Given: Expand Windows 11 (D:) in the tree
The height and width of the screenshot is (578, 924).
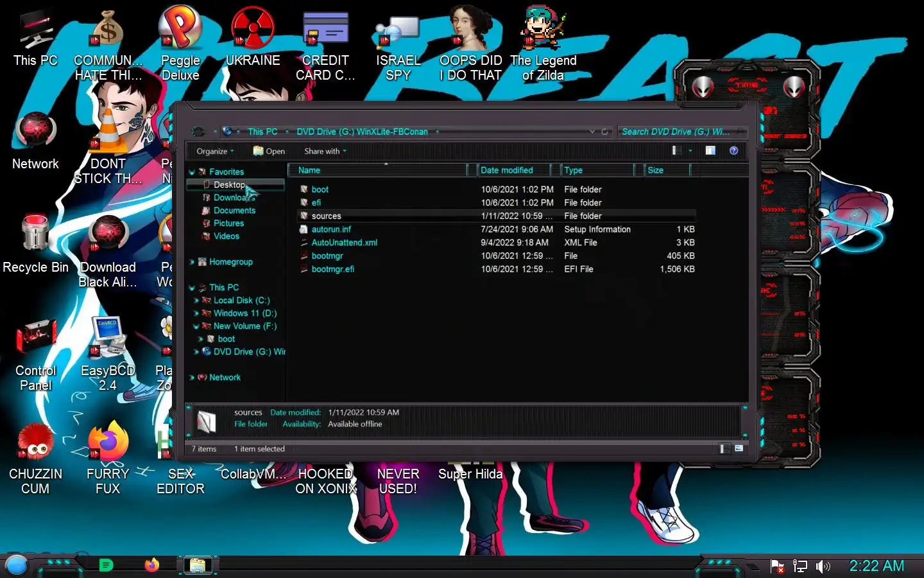Looking at the screenshot, I should (x=196, y=313).
